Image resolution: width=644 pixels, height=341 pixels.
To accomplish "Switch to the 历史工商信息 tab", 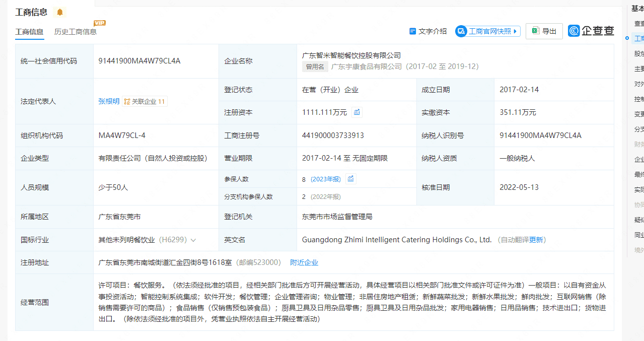I will (x=76, y=32).
